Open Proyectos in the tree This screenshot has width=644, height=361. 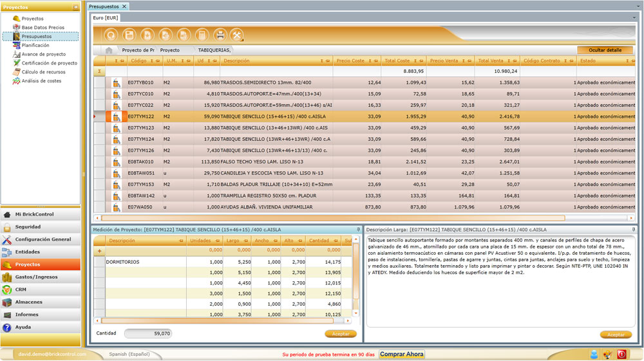coord(32,19)
